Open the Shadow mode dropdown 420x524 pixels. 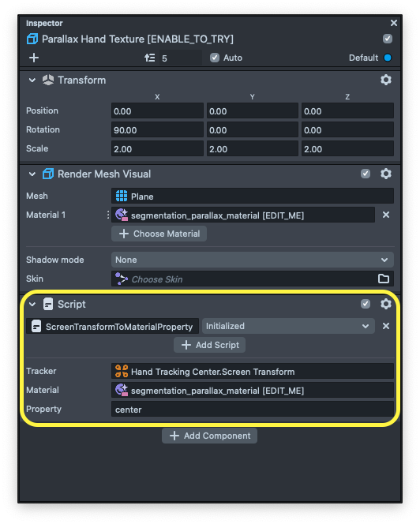click(253, 260)
